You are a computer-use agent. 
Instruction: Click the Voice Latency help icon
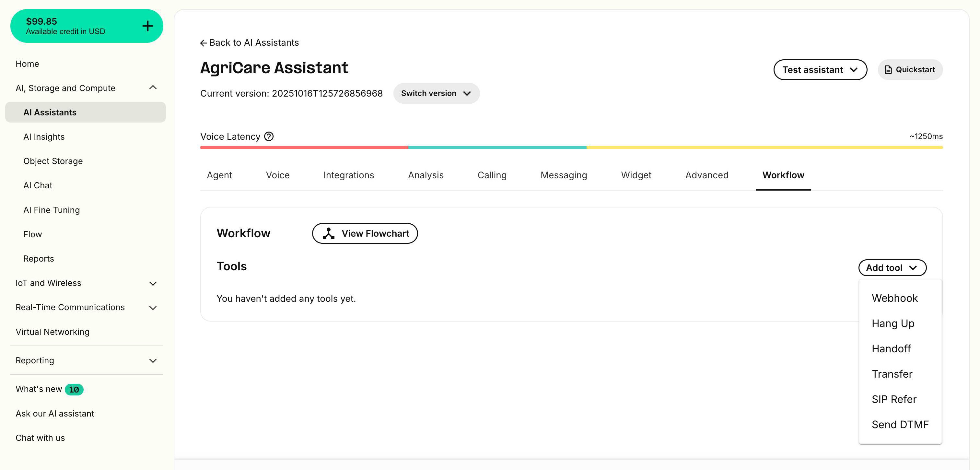269,136
